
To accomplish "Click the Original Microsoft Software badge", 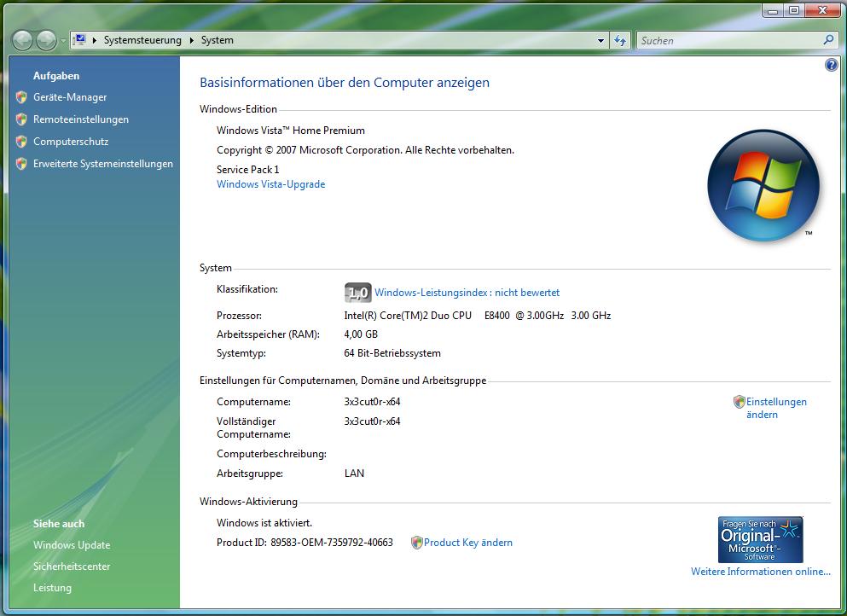I will 760,540.
